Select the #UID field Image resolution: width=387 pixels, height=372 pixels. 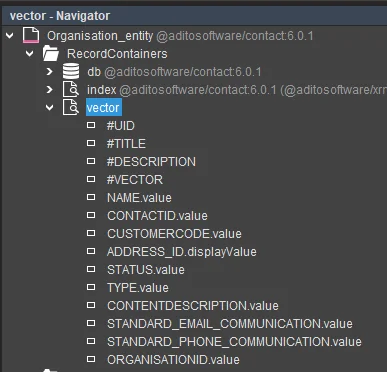pos(120,126)
